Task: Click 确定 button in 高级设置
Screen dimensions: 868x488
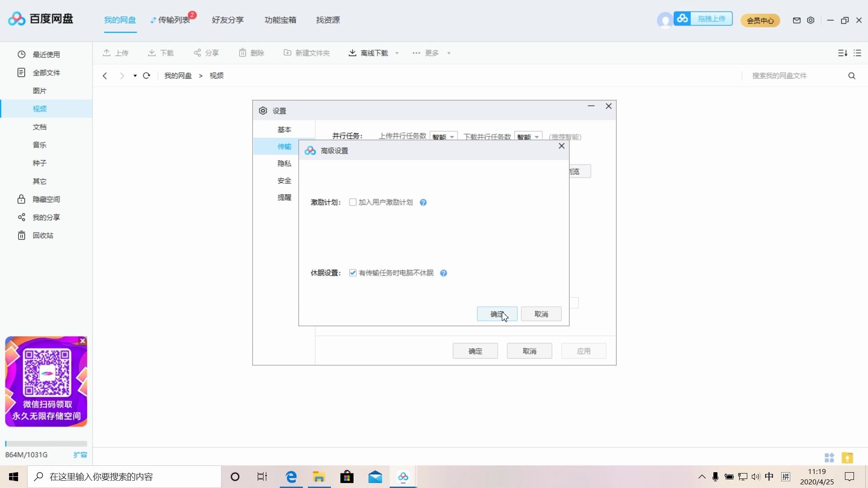Action: (496, 314)
